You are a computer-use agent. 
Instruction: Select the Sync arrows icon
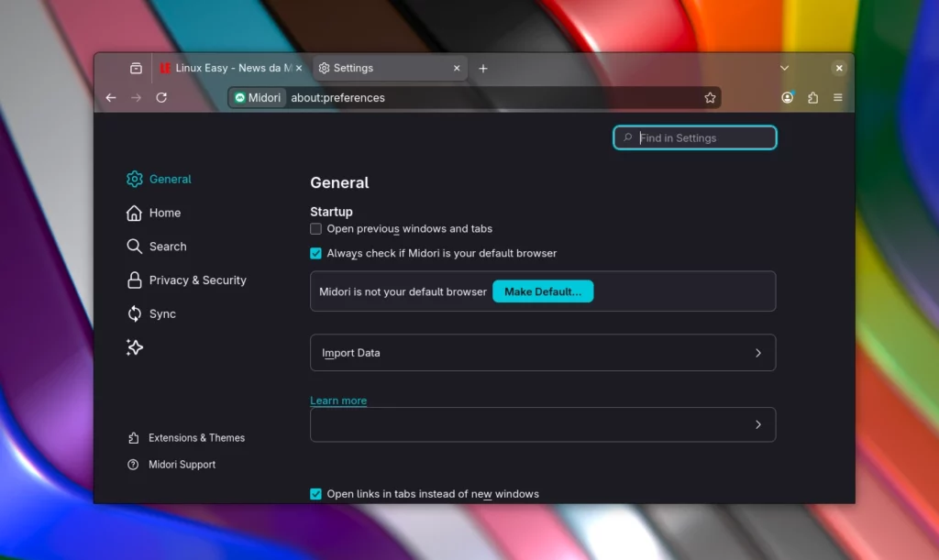(x=134, y=313)
